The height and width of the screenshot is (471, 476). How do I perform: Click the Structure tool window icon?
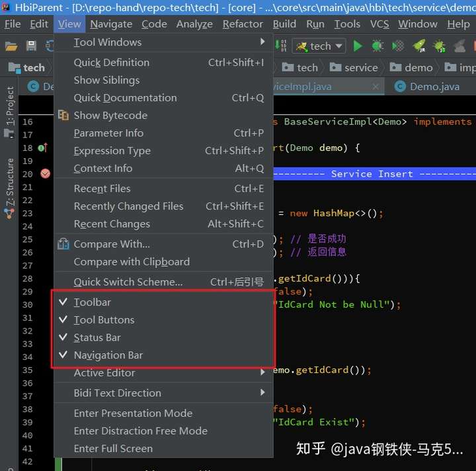9,214
